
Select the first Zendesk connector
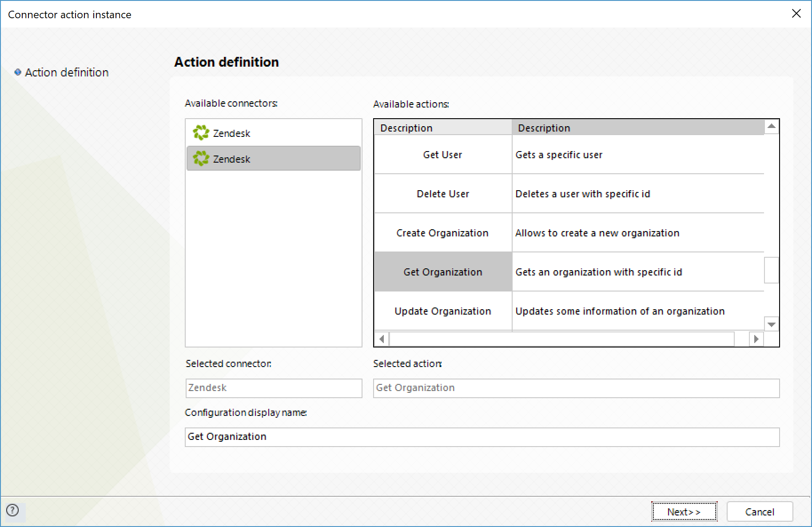(x=273, y=133)
